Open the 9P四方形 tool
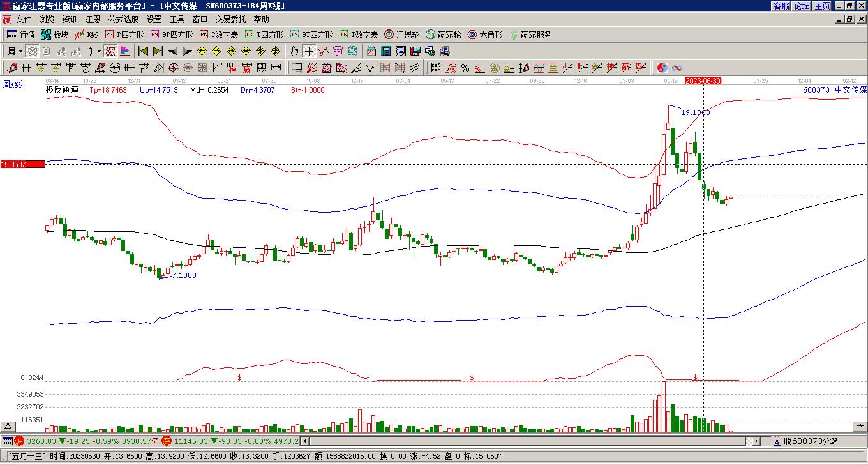Image resolution: width=868 pixels, height=465 pixels. pyautogui.click(x=172, y=34)
